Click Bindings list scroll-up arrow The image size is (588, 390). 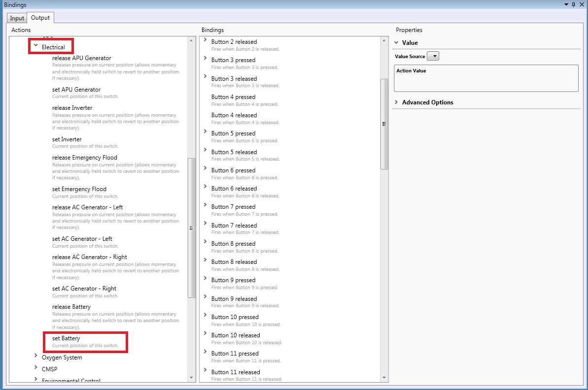click(384, 40)
